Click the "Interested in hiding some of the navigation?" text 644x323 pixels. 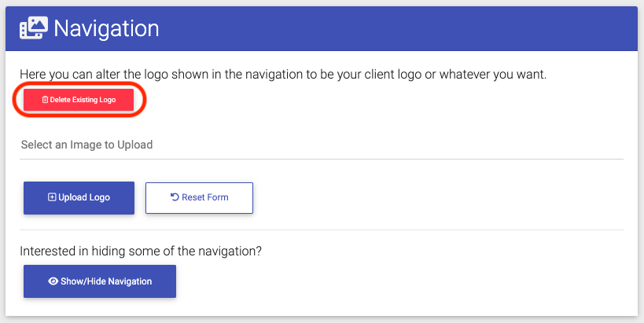(141, 251)
